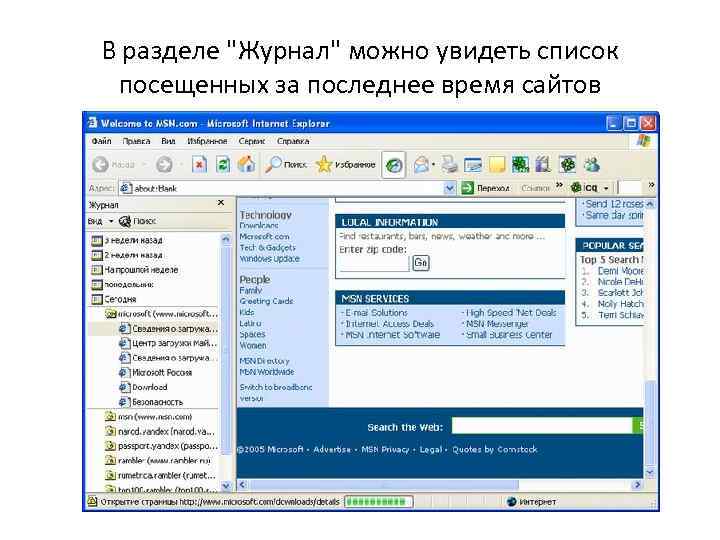The width and height of the screenshot is (720, 540).
Task: Expand rumetrica.rambler history folder
Action: point(160,475)
